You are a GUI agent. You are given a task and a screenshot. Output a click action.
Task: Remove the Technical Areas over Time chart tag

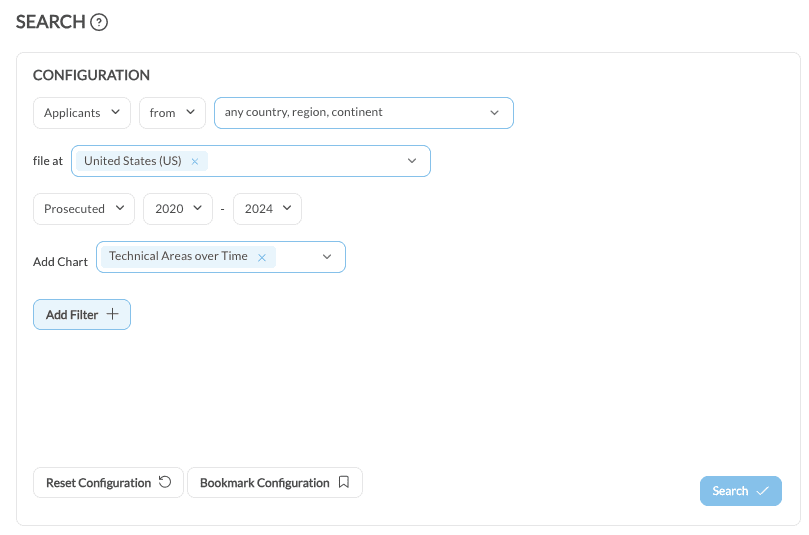pos(262,257)
